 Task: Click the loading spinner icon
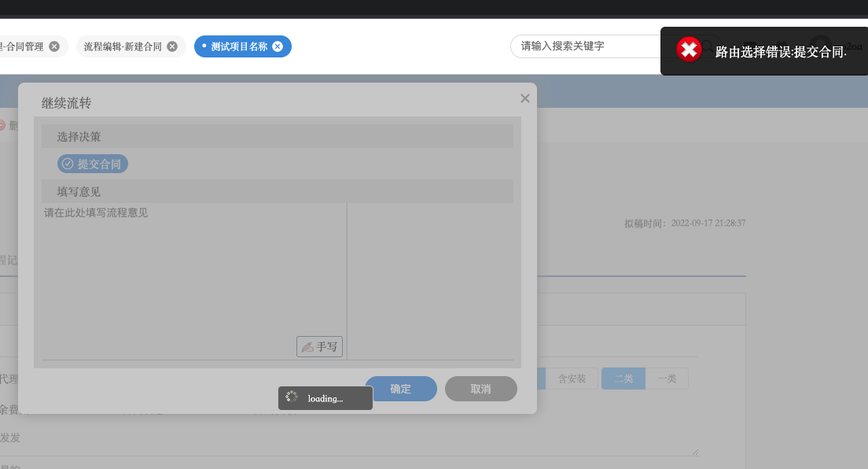[291, 397]
